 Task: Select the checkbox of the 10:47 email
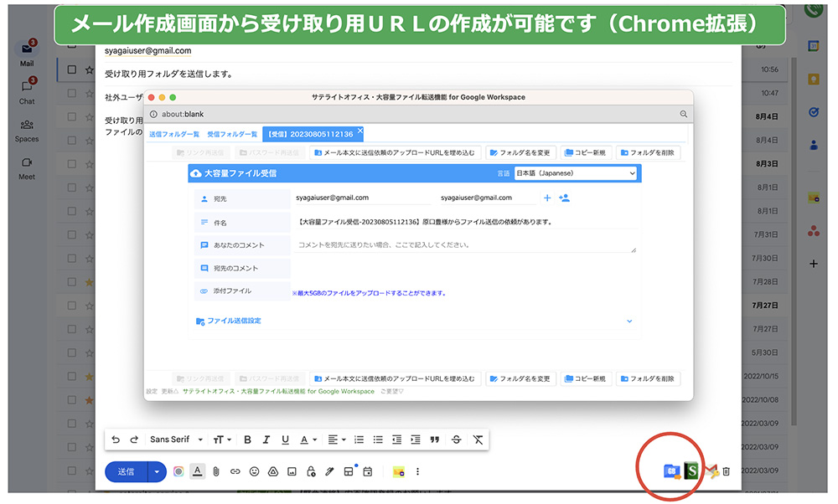coord(71,93)
